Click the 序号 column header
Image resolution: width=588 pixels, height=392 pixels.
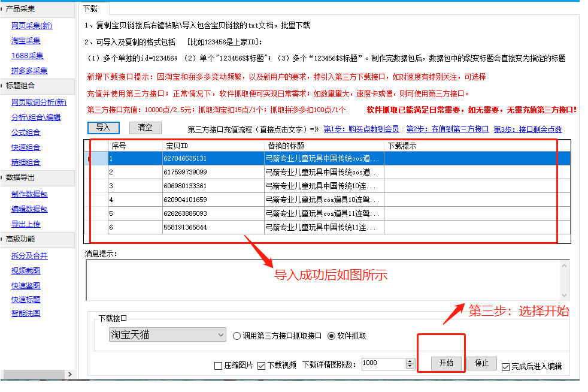135,146
